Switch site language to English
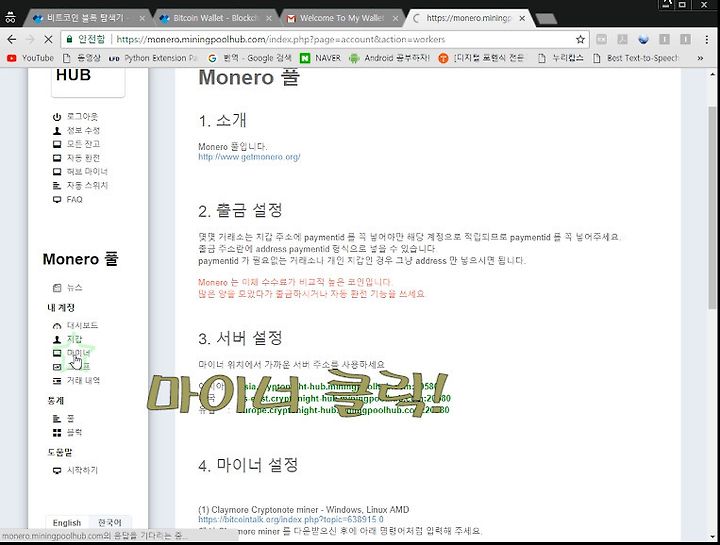720x545 pixels. 67,523
